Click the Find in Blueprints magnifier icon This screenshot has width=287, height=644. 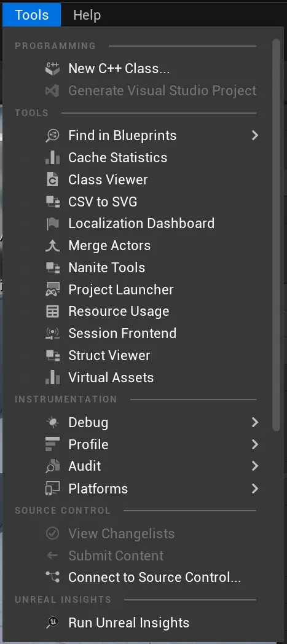(x=53, y=136)
